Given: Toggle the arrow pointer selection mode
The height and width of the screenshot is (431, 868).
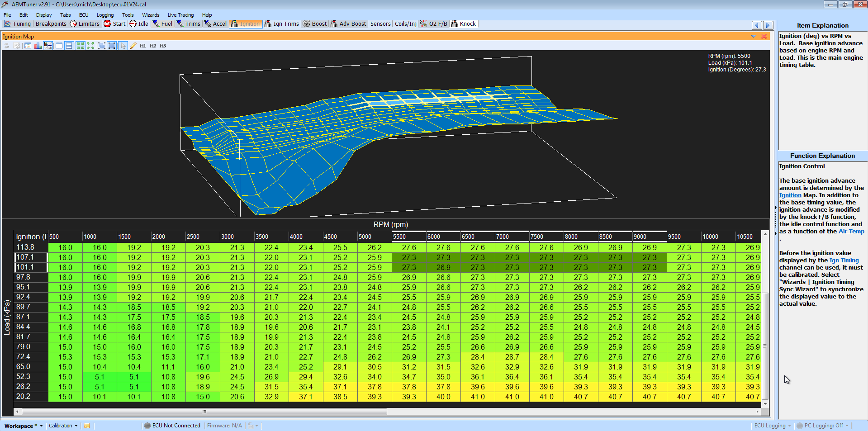Looking at the screenshot, I should 123,46.
